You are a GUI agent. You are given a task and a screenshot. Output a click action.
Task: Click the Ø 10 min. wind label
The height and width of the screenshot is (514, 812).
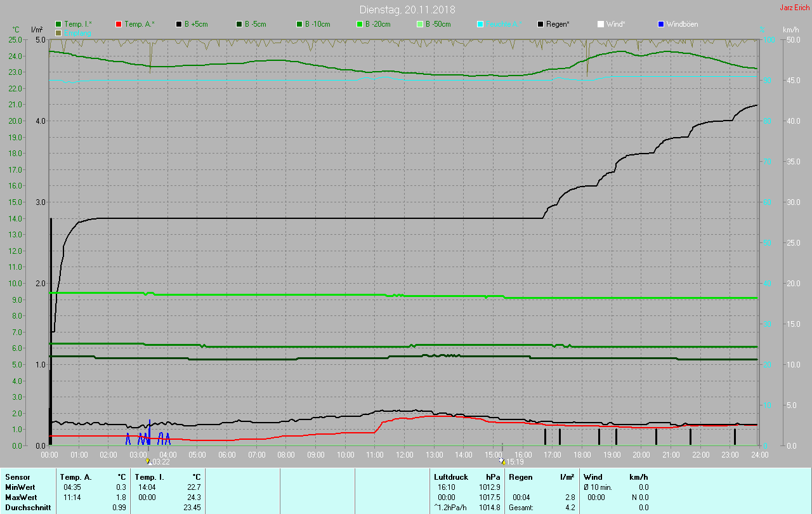click(x=598, y=487)
